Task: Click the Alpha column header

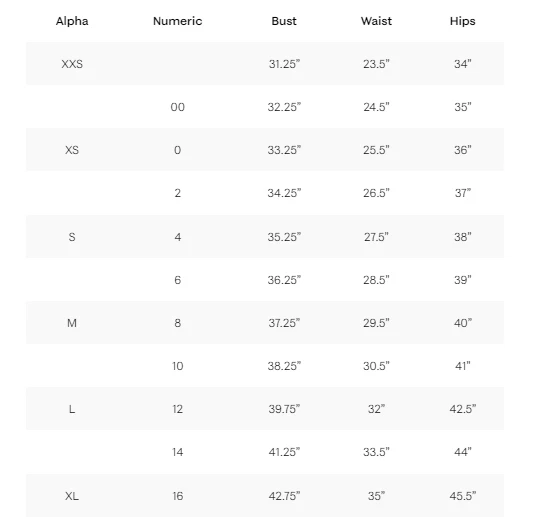Action: 72,21
